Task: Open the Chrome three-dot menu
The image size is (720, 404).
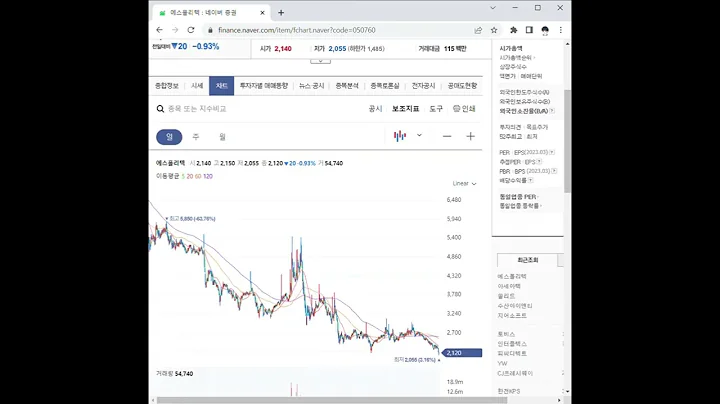Action: coord(561,30)
